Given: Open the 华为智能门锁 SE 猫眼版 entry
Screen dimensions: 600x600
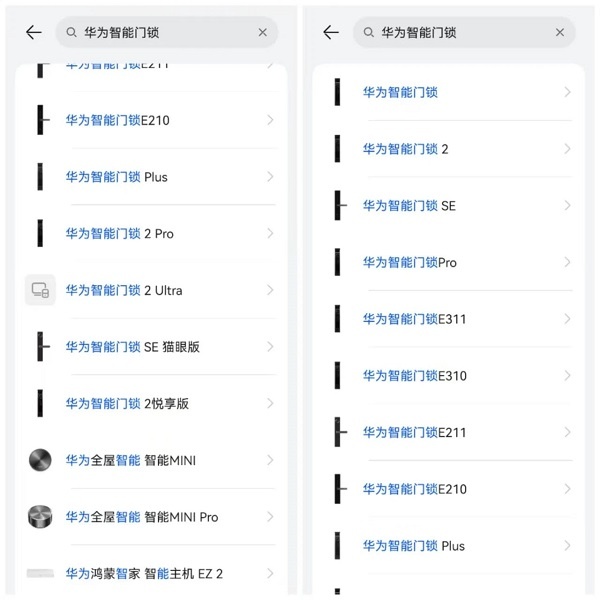Looking at the screenshot, I should point(133,347).
